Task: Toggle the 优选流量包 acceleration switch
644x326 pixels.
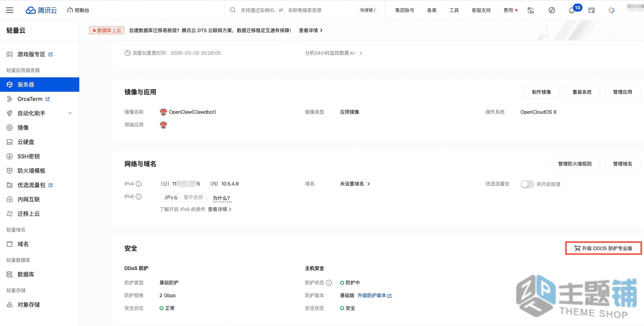Action: pos(527,184)
